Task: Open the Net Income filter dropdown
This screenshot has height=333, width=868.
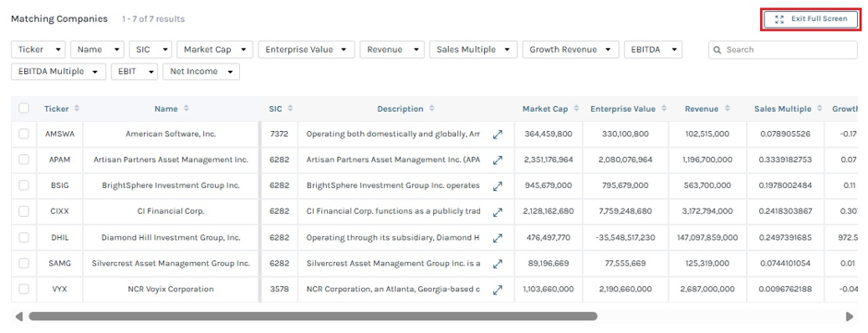Action: point(201,71)
